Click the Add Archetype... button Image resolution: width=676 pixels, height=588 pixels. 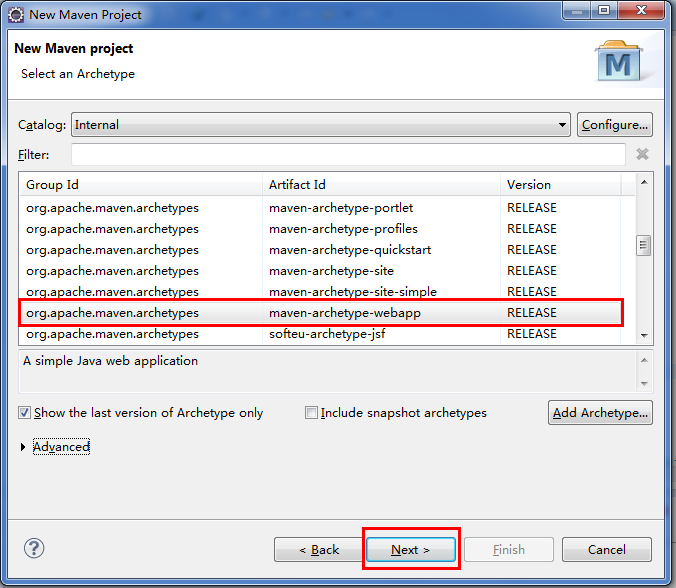600,413
